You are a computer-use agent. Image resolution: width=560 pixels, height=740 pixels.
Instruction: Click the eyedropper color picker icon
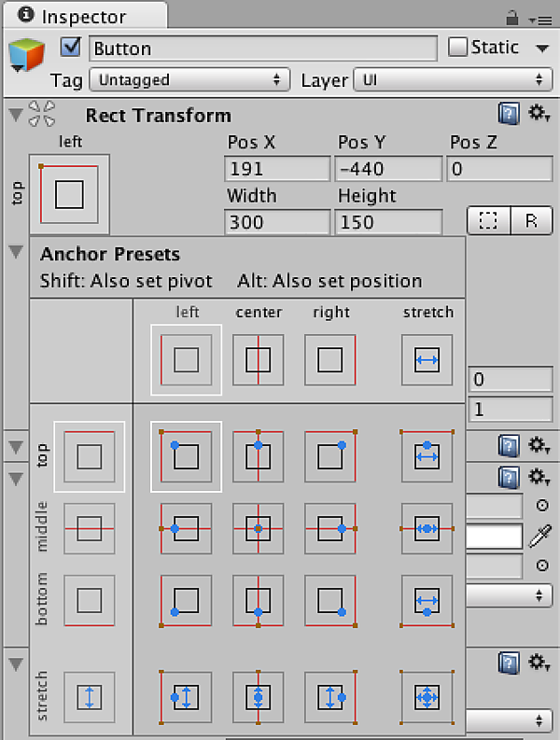[539, 536]
